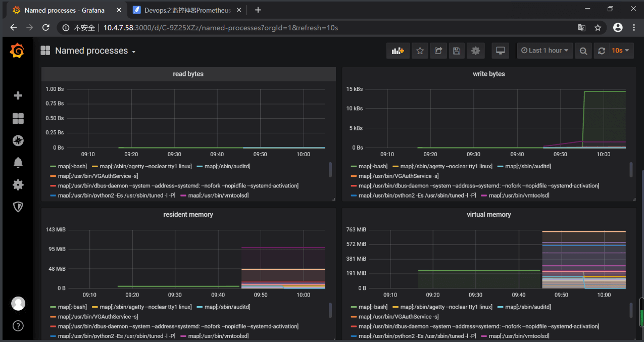Image resolution: width=644 pixels, height=342 pixels.
Task: Open the 10s refresh interval dropdown
Action: [620, 51]
